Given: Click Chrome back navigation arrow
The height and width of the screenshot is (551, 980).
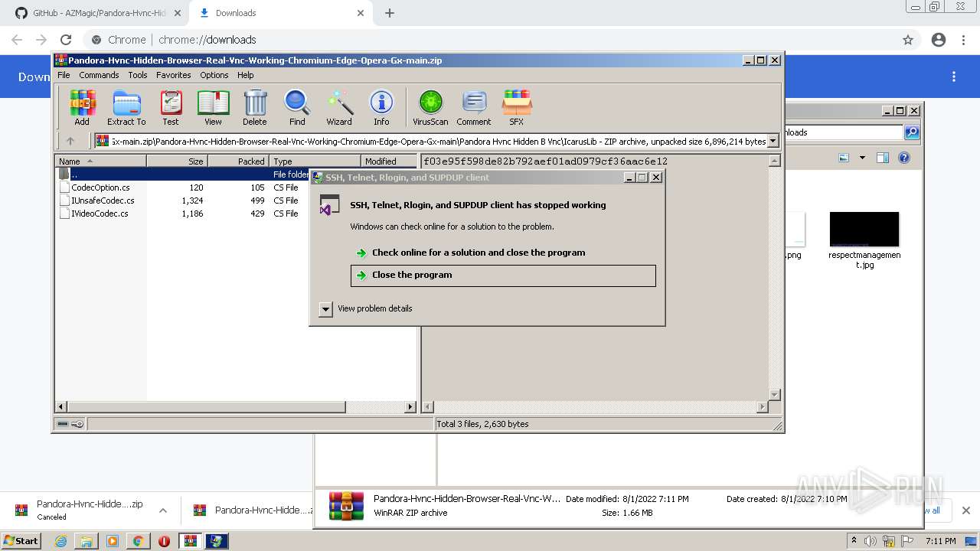Looking at the screenshot, I should (x=17, y=40).
